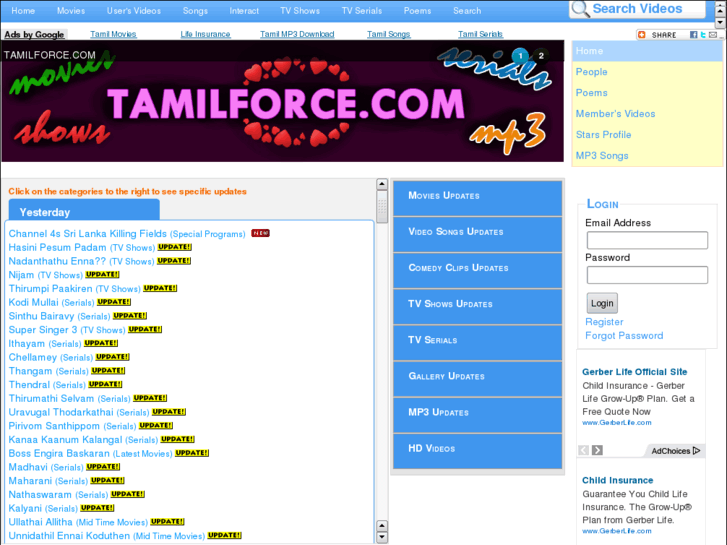Screen dimensions: 727x545
Task: Click the Movies Updates category button
Action: pyautogui.click(x=478, y=198)
